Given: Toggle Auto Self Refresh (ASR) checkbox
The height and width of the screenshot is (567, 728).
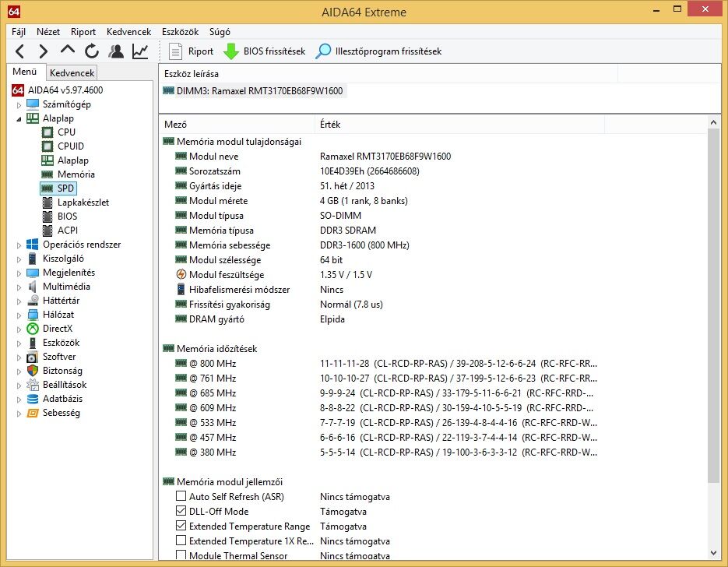Looking at the screenshot, I should pyautogui.click(x=181, y=496).
